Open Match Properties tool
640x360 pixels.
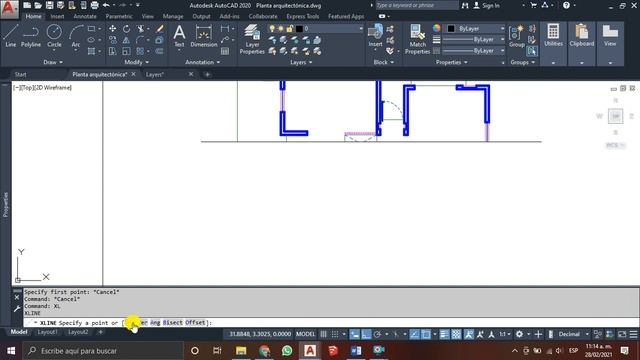(417, 39)
